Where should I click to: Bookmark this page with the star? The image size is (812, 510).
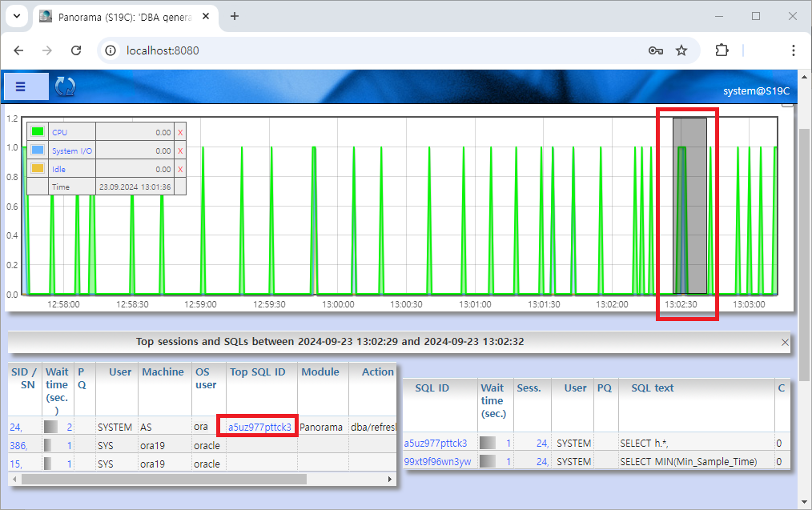(681, 50)
